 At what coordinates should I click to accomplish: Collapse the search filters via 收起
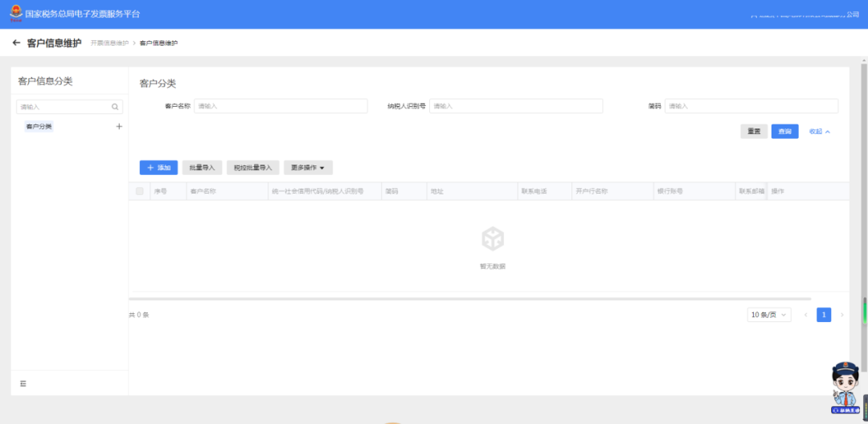[x=820, y=132]
